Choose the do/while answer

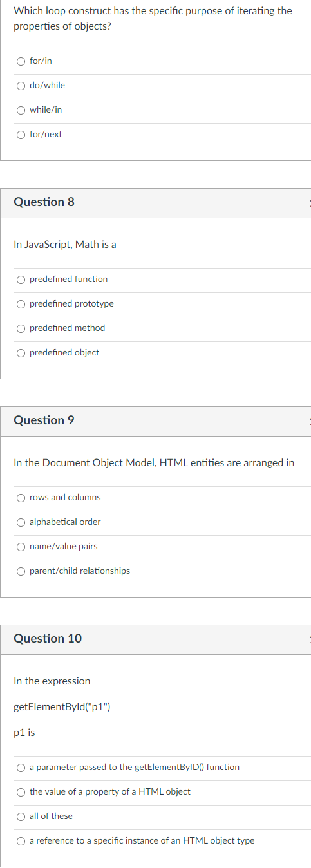pyautogui.click(x=21, y=86)
